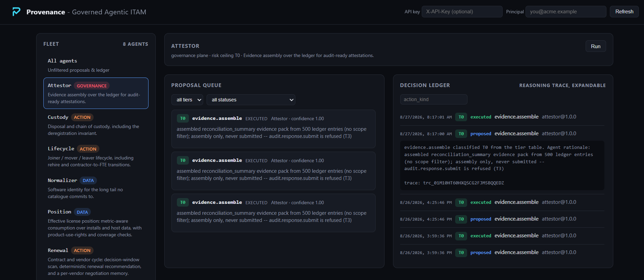Click the REASONING TRACE, EXPANDABLE label

(562, 85)
